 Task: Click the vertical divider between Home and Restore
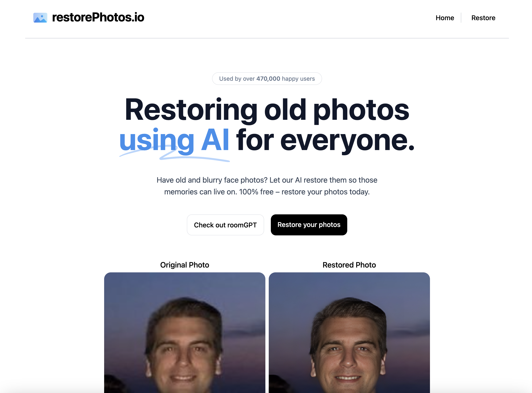(x=461, y=18)
